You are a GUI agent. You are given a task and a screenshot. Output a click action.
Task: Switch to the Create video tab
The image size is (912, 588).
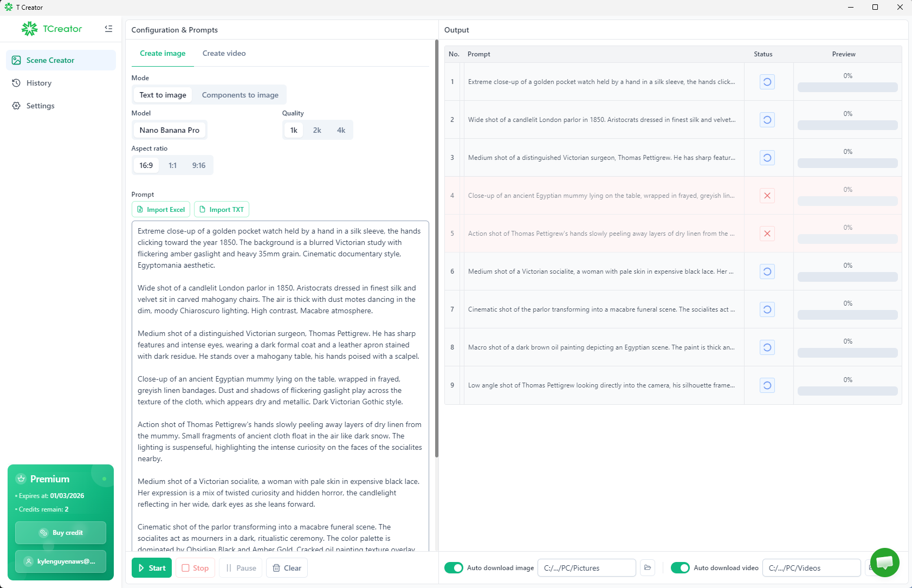coord(224,53)
